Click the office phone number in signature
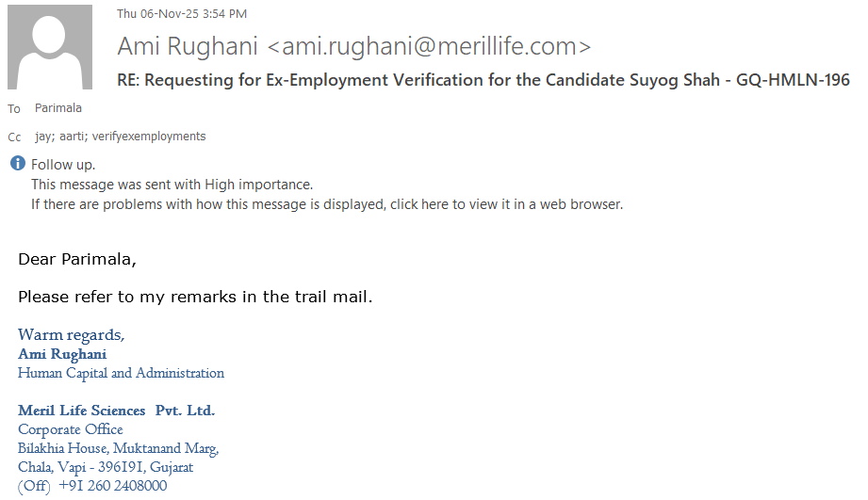The width and height of the screenshot is (868, 500). (x=112, y=486)
